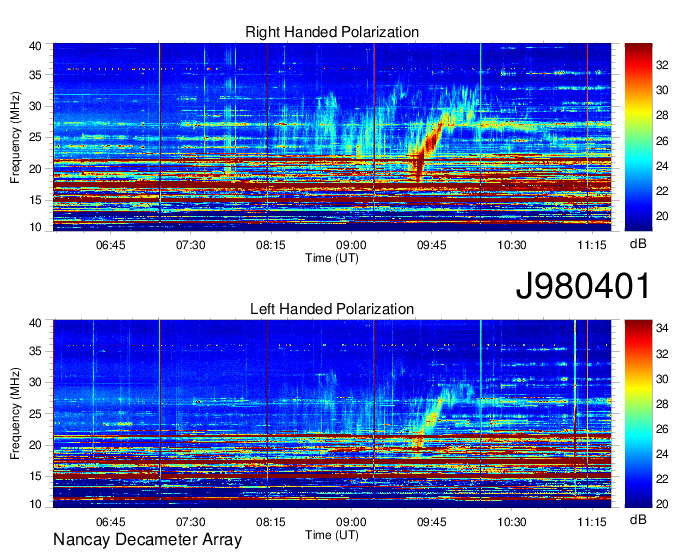This screenshot has height=552, width=680.
Task: Click the "Nancay Decameter Array" caption
Action: 147,540
